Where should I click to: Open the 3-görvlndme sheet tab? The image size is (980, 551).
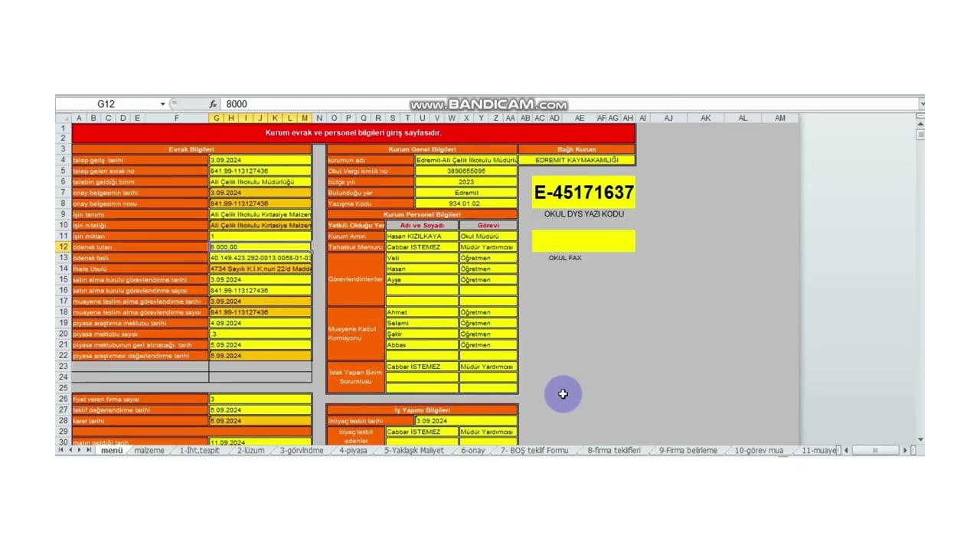302,450
